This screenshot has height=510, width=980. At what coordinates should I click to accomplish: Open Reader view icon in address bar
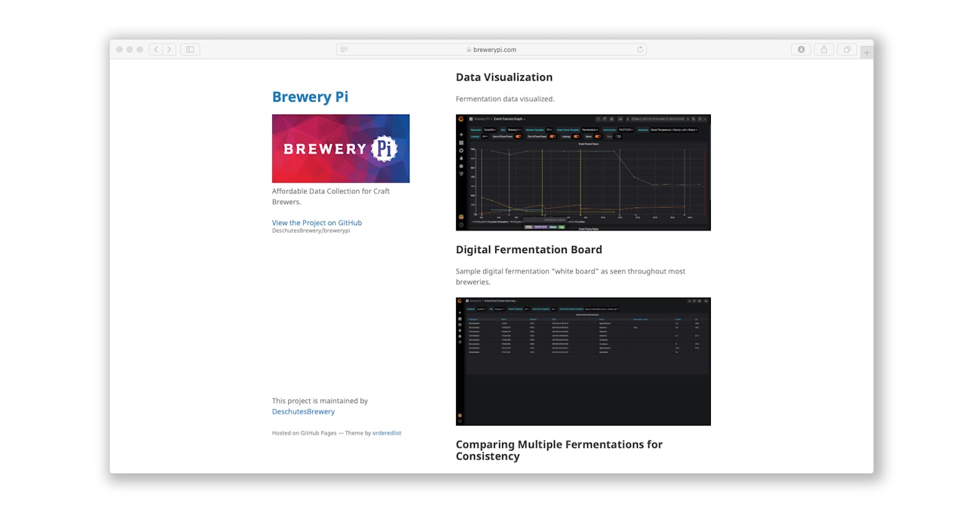click(x=344, y=50)
